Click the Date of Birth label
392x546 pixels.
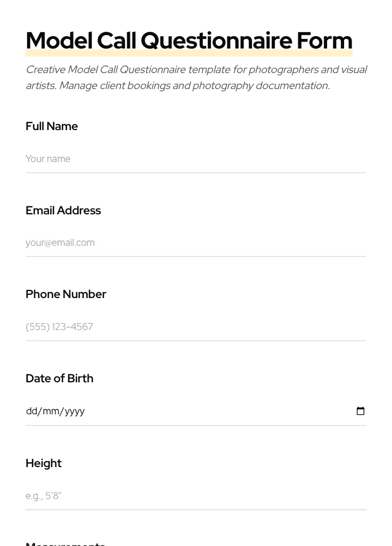tap(59, 379)
